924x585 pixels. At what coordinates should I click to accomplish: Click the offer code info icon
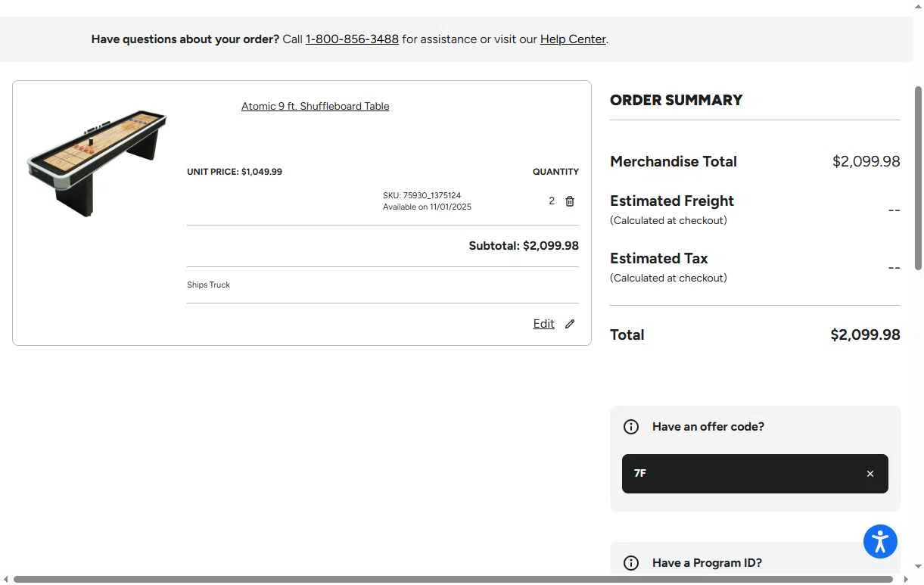pos(631,427)
